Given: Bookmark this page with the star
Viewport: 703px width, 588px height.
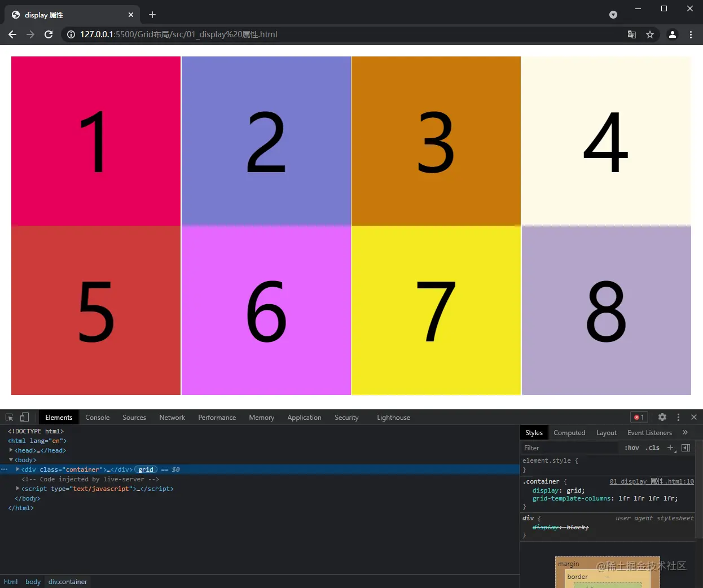Looking at the screenshot, I should pos(650,34).
